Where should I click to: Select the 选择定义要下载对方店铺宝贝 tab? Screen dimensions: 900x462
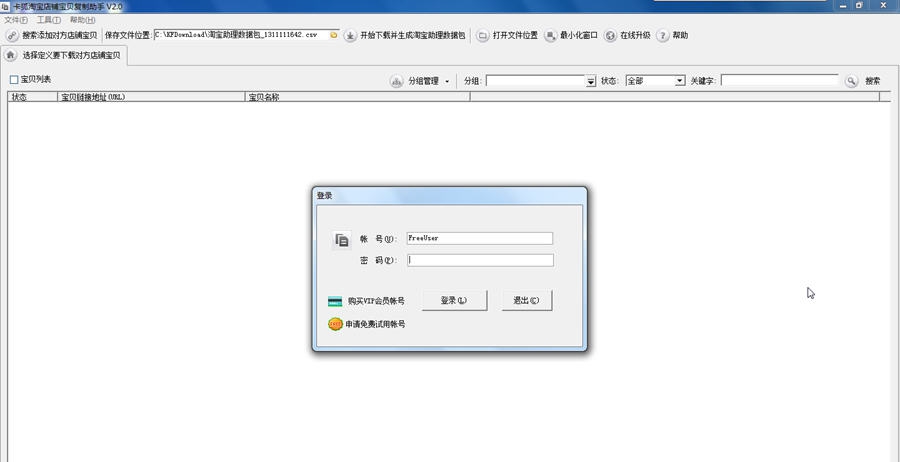pos(64,56)
